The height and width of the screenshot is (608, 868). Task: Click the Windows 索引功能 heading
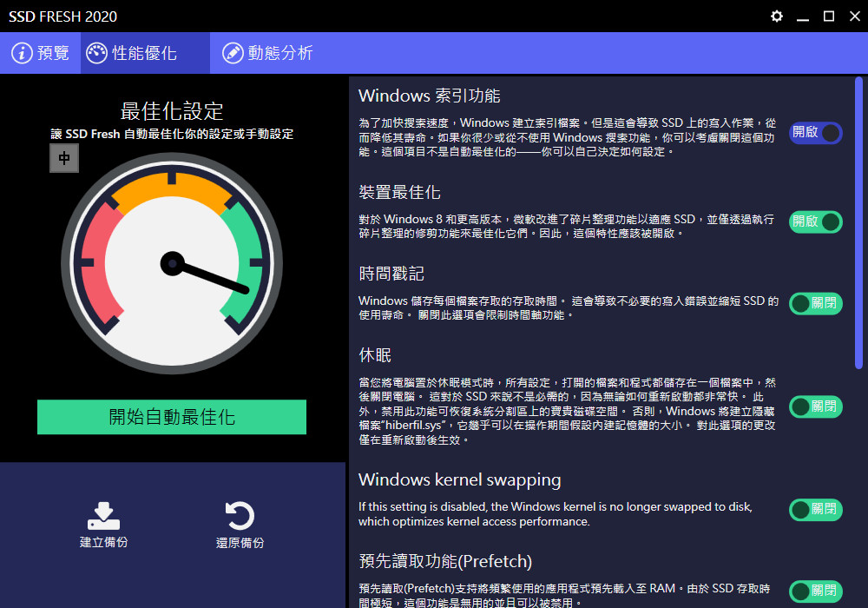tap(429, 96)
